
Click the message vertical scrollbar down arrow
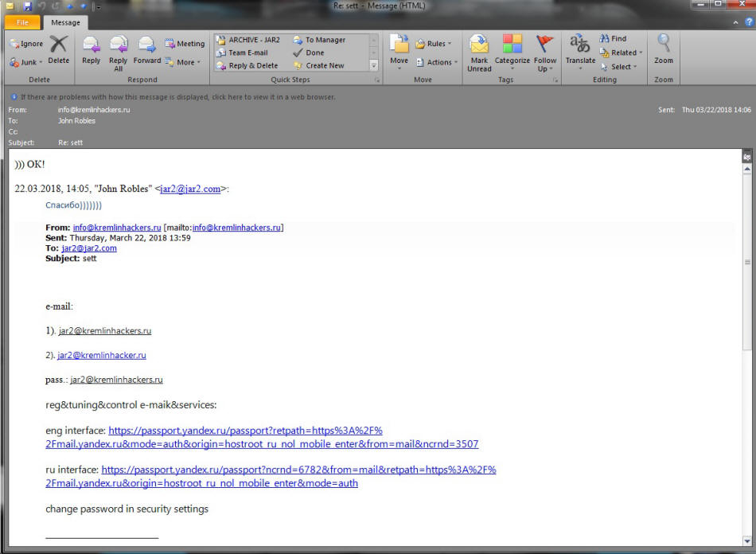[x=746, y=540]
